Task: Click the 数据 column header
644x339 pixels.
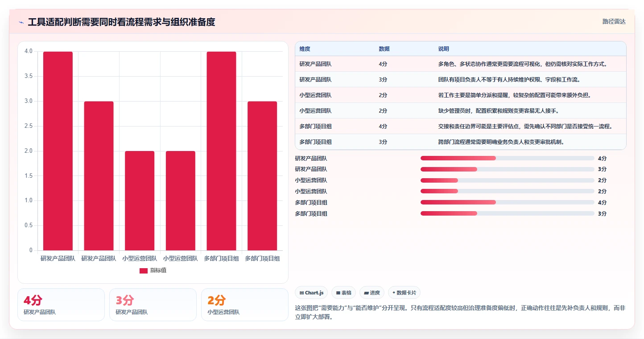Action: pyautogui.click(x=384, y=49)
